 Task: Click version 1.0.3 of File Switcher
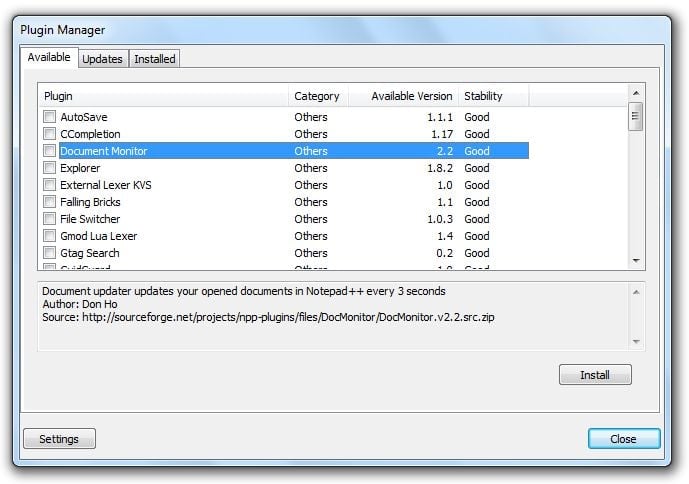pyautogui.click(x=440, y=219)
